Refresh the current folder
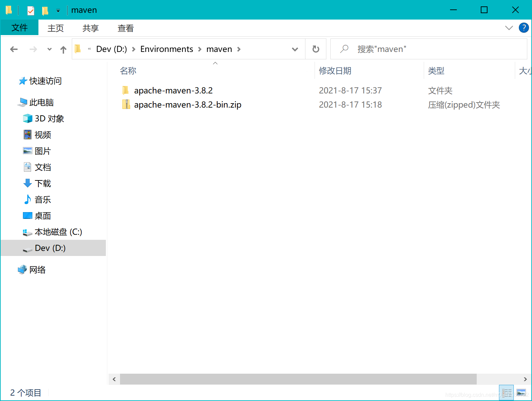Viewport: 532px width, 401px height. point(316,49)
